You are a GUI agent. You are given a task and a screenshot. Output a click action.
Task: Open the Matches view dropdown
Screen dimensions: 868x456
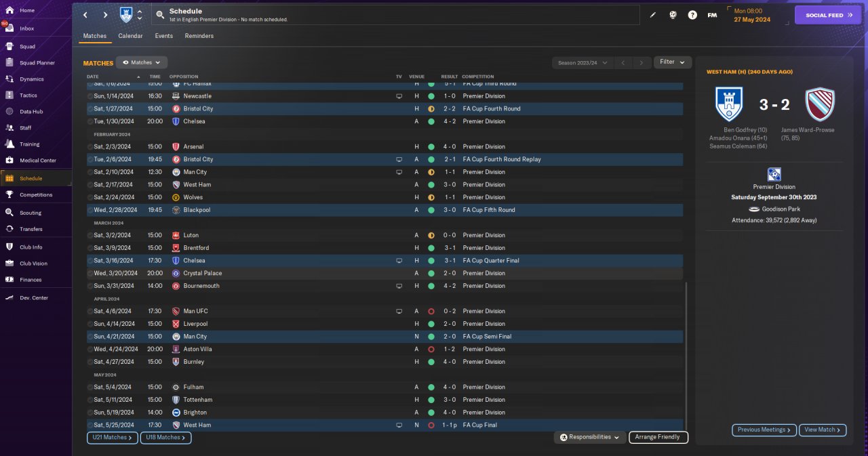click(142, 62)
